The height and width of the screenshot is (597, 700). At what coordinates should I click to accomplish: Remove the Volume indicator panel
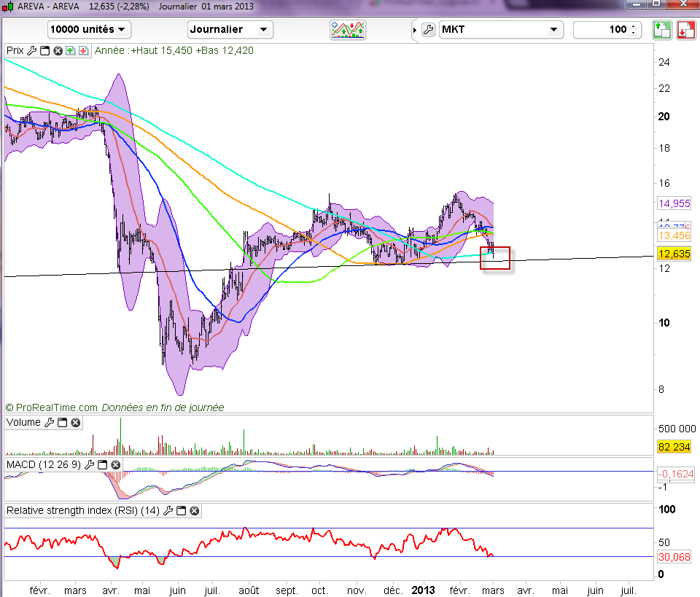point(76,423)
